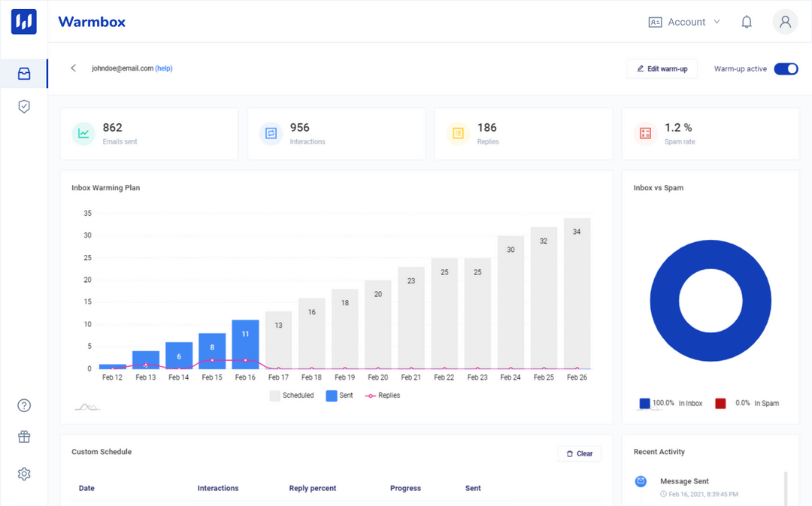The width and height of the screenshot is (812, 506).
Task: Select the shield deliverability sidebar icon
Action: [23, 106]
